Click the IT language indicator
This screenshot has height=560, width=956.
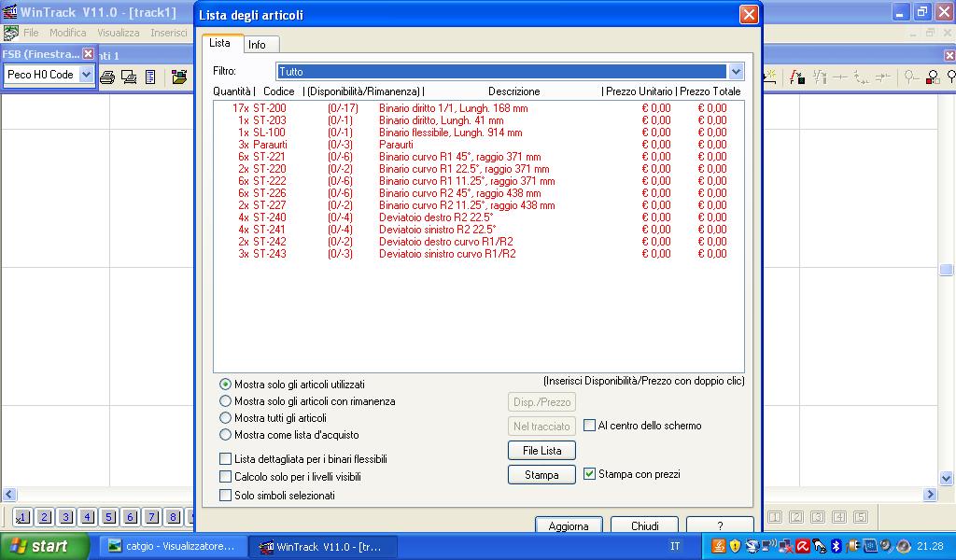(x=675, y=546)
